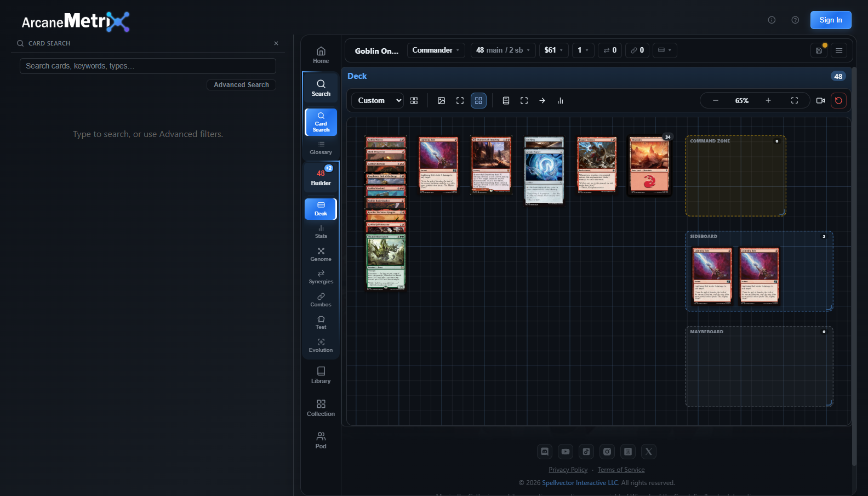Click the link counter showing 0
The width and height of the screenshot is (868, 496).
(x=637, y=50)
